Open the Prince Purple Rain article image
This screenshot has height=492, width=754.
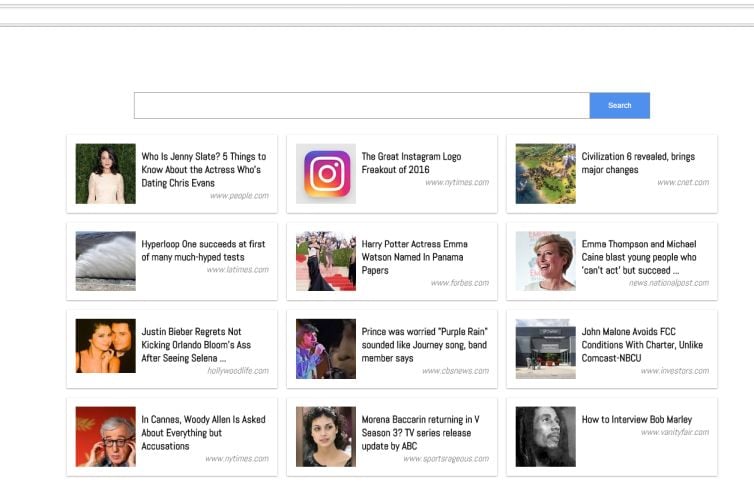click(326, 349)
